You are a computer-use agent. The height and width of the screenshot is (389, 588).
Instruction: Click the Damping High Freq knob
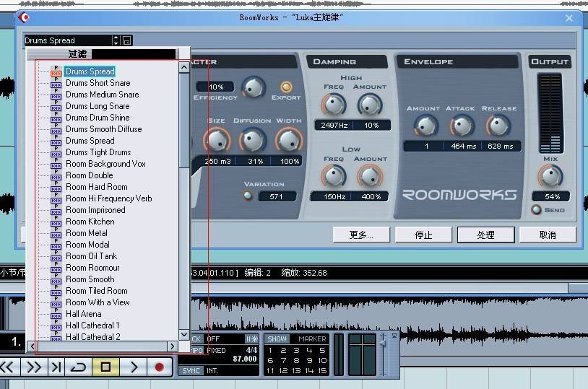334,105
